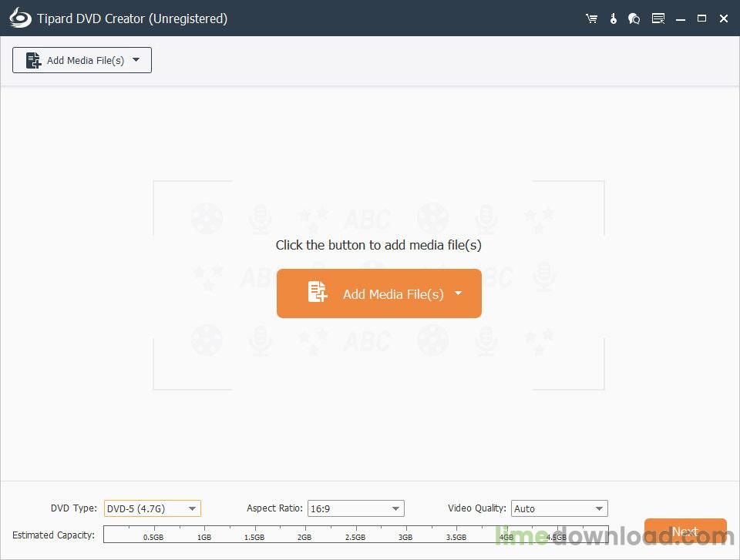Click the top-left Add Media File(s) button
Screen dimensions: 740x560
click(x=82, y=60)
